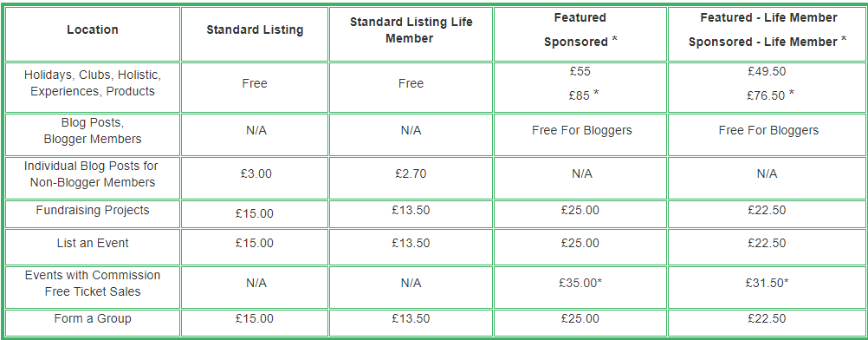This screenshot has width=868, height=340.
Task: Click the Location column header
Action: tap(93, 30)
